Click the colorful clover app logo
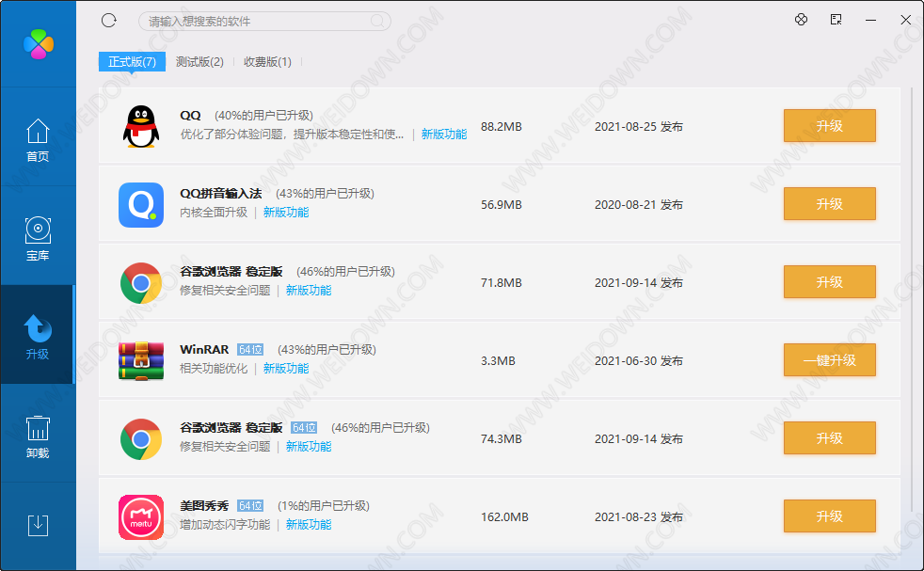Image resolution: width=924 pixels, height=571 pixels. [x=39, y=44]
